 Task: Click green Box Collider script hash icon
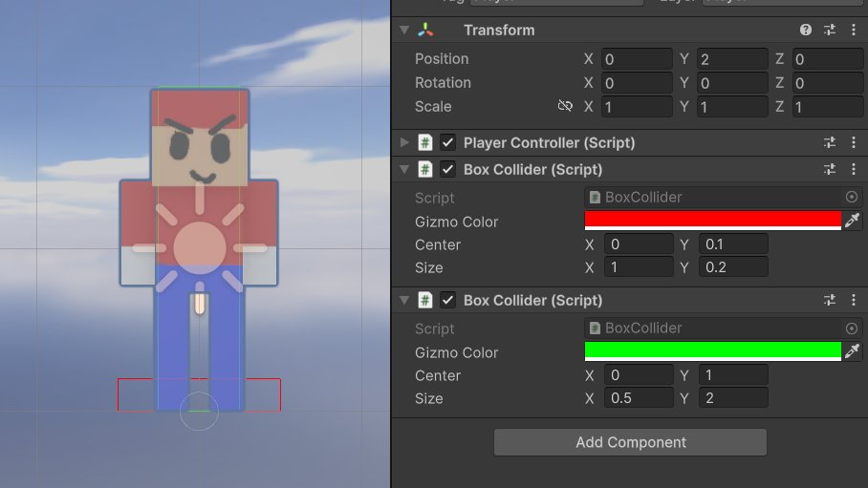click(x=424, y=300)
